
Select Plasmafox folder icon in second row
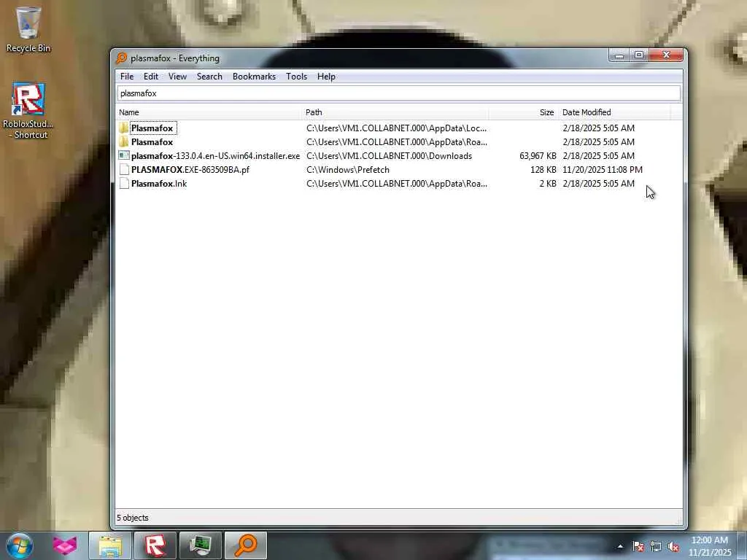click(124, 141)
